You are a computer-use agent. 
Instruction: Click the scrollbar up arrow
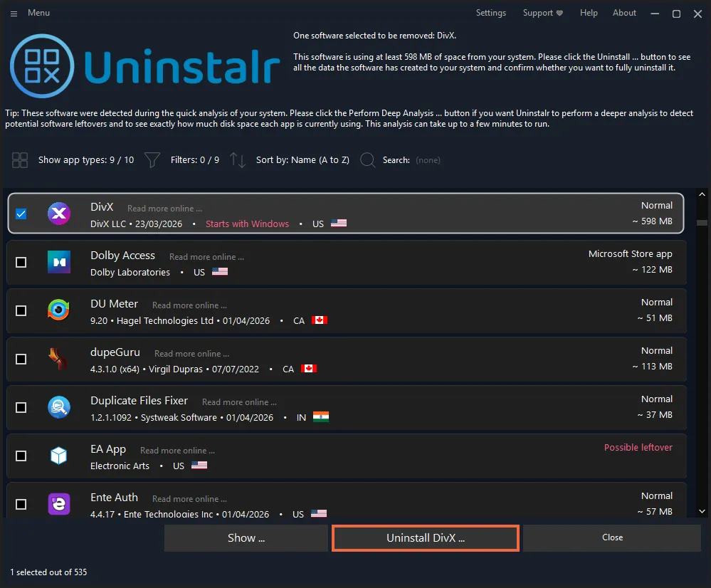(x=702, y=194)
